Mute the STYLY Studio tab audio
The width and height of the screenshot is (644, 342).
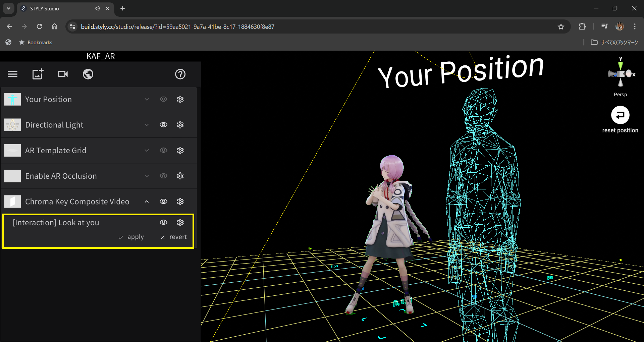coord(97,8)
